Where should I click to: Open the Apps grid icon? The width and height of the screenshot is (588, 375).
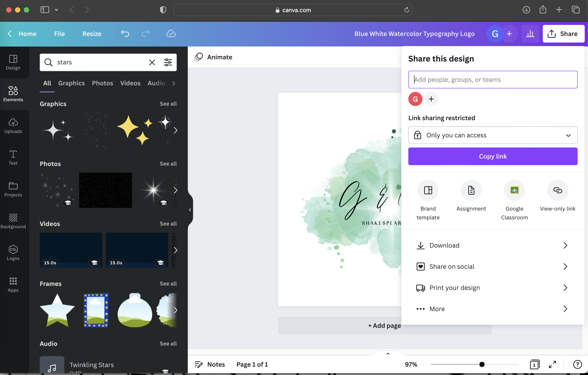pos(13,284)
